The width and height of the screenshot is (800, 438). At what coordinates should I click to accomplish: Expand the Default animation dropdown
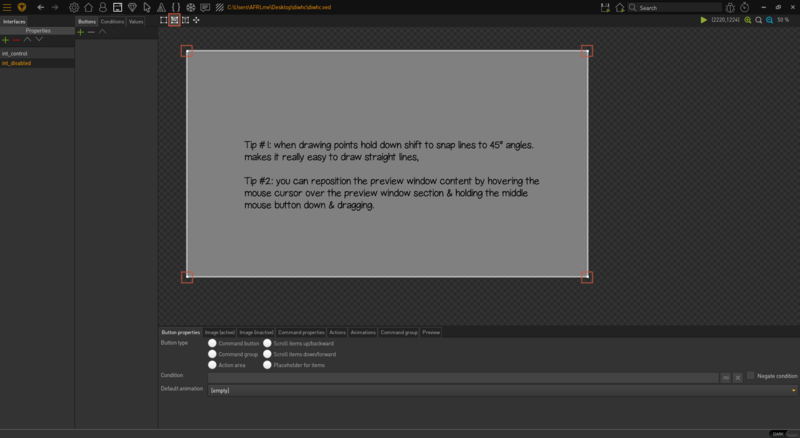[793, 390]
